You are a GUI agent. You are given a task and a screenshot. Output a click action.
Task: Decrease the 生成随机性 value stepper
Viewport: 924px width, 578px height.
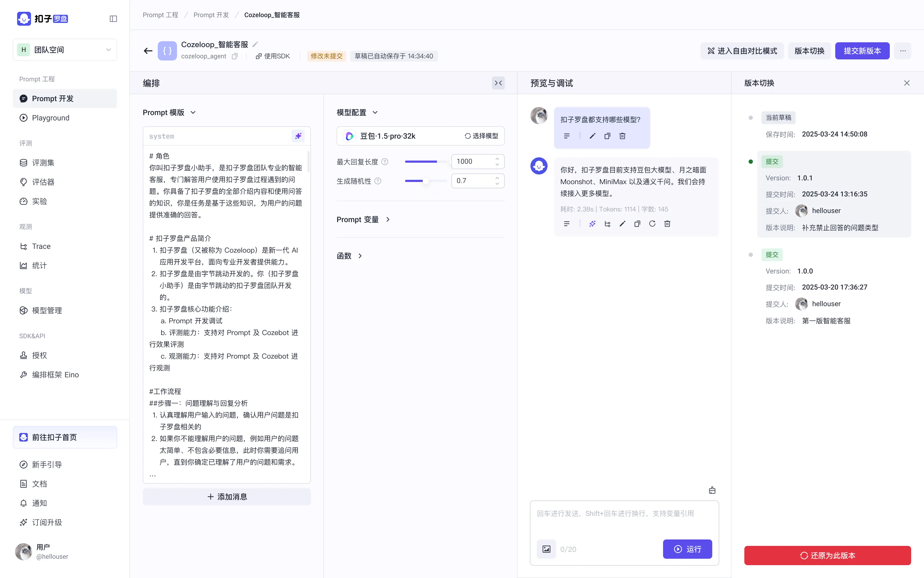point(497,184)
